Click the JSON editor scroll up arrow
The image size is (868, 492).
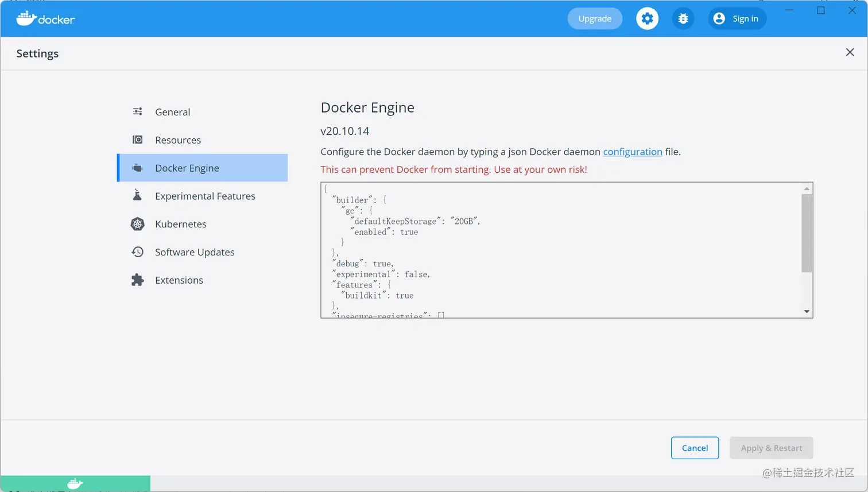(807, 188)
